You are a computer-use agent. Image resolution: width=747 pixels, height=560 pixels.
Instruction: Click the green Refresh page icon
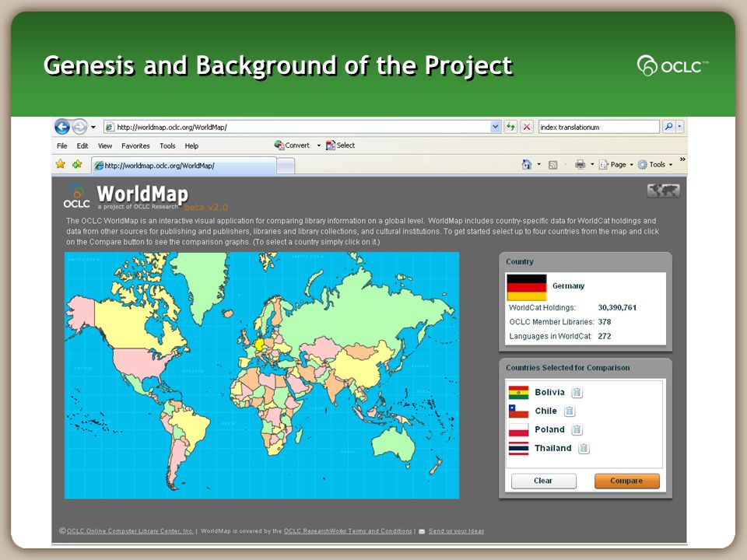click(510, 127)
